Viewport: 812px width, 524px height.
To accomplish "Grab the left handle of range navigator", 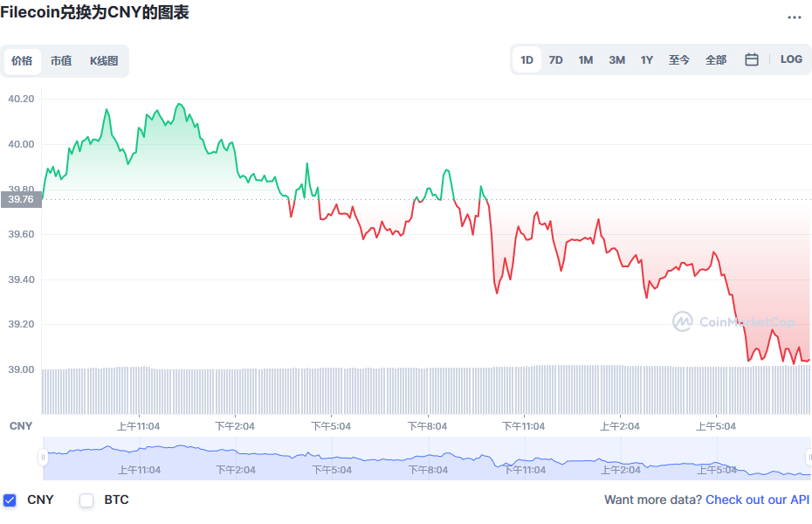I will click(x=43, y=458).
